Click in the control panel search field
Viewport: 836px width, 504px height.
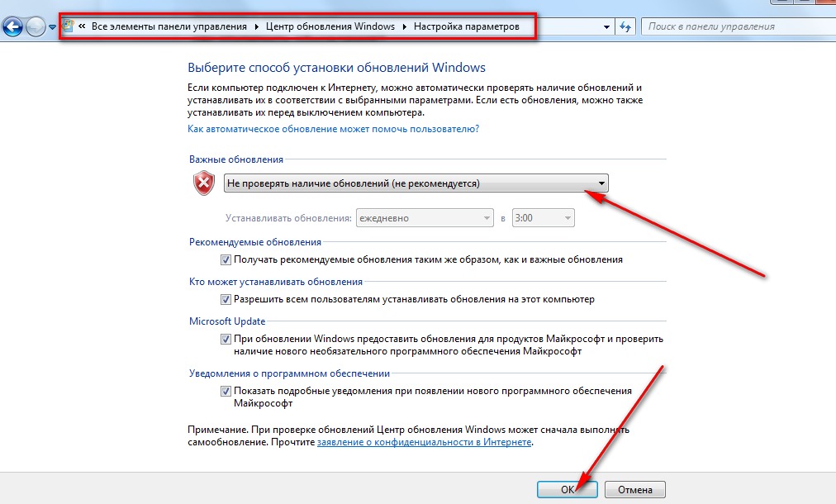pyautogui.click(x=739, y=26)
